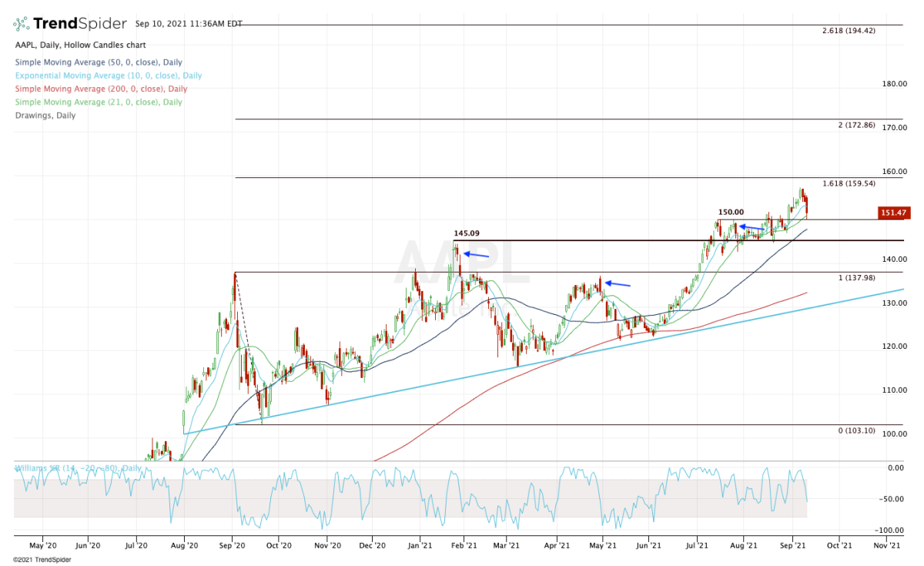Click the 160.00 price axis label
The width and height of the screenshot is (924, 566).
[896, 172]
